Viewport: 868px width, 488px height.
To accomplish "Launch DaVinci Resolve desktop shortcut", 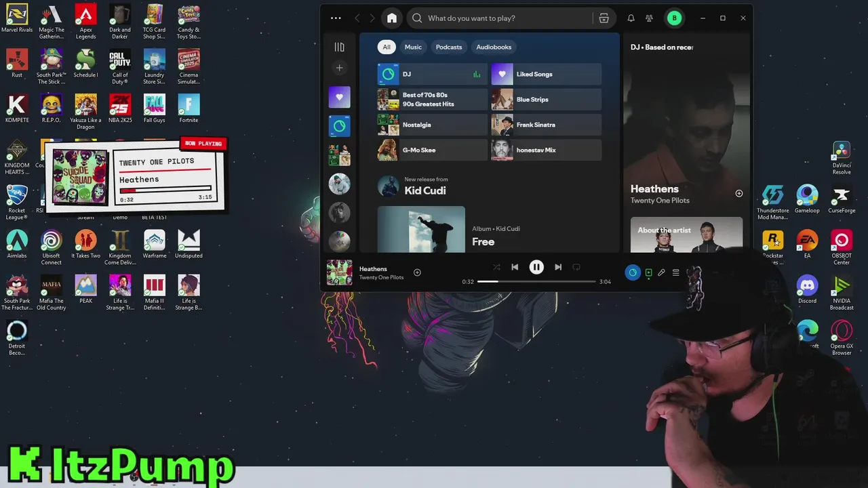I will click(842, 158).
